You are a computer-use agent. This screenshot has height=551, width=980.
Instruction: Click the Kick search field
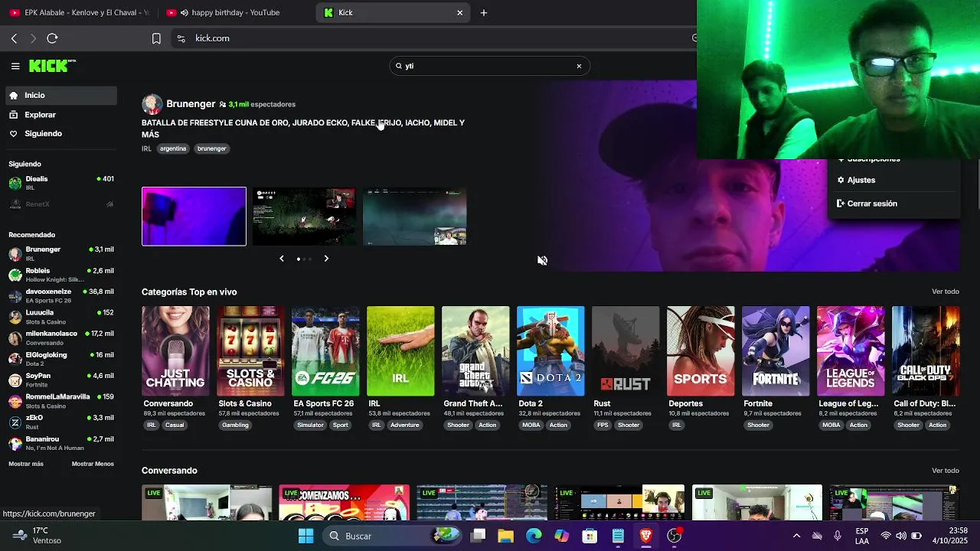(x=488, y=66)
